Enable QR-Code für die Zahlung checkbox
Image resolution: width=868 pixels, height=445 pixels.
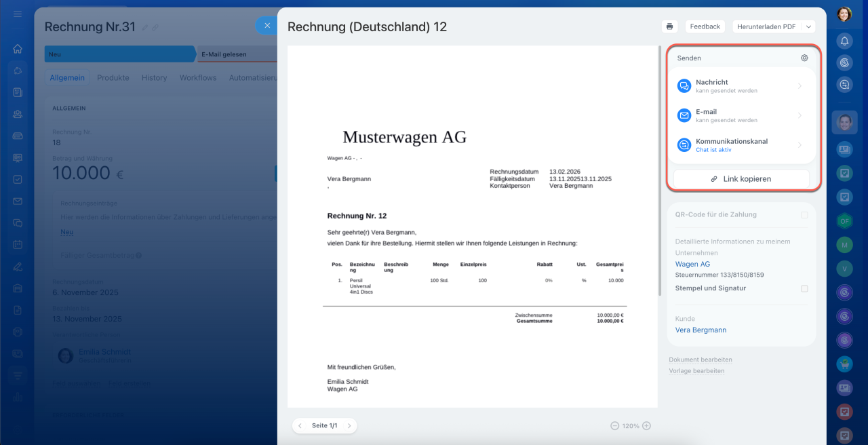click(804, 215)
